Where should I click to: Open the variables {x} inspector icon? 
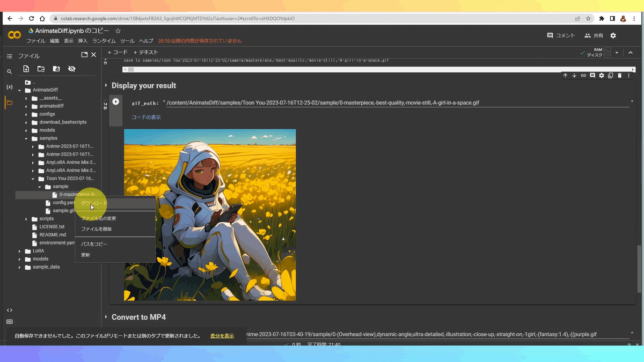coord(9,87)
